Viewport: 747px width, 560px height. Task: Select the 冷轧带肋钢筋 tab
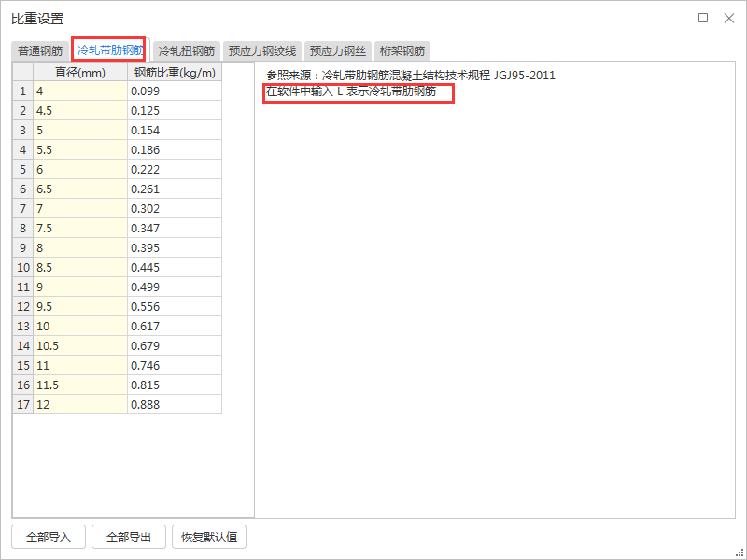tap(110, 50)
